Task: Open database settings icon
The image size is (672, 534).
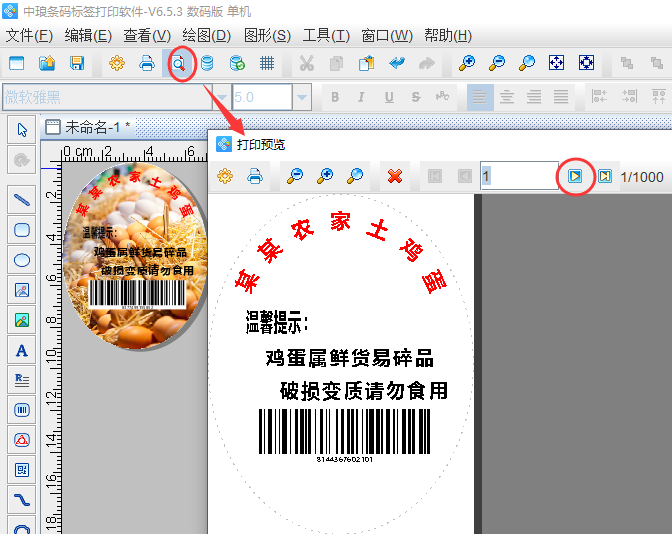Action: 207,63
